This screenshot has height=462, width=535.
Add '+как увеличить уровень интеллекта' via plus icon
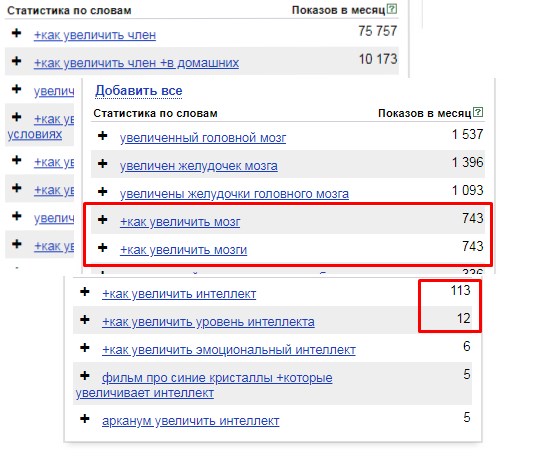point(85,320)
